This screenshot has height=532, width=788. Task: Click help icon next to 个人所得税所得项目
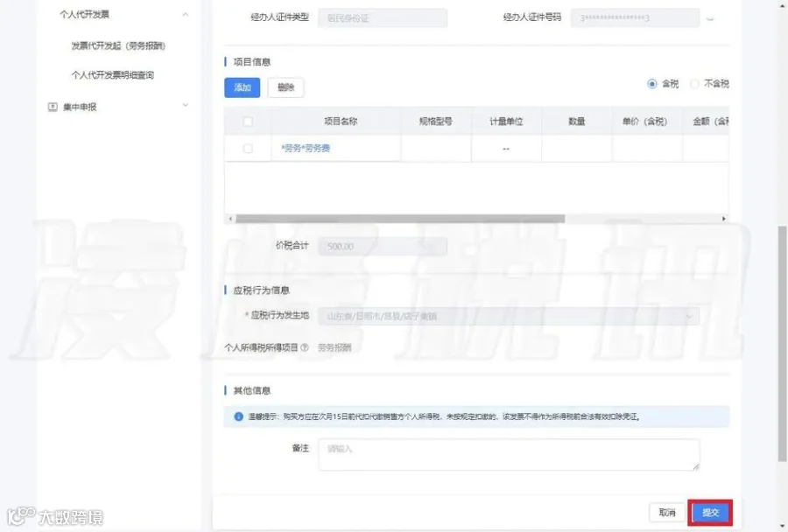(304, 347)
